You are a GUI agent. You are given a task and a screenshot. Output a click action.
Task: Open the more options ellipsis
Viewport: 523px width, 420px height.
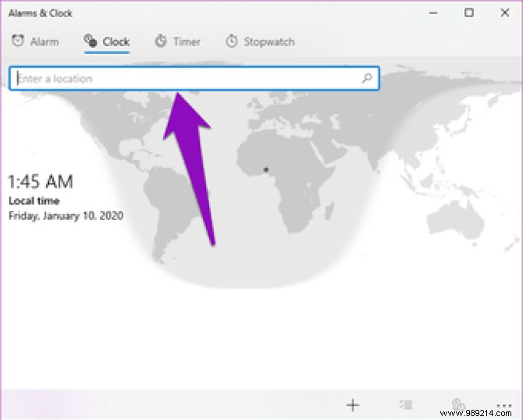[504, 405]
